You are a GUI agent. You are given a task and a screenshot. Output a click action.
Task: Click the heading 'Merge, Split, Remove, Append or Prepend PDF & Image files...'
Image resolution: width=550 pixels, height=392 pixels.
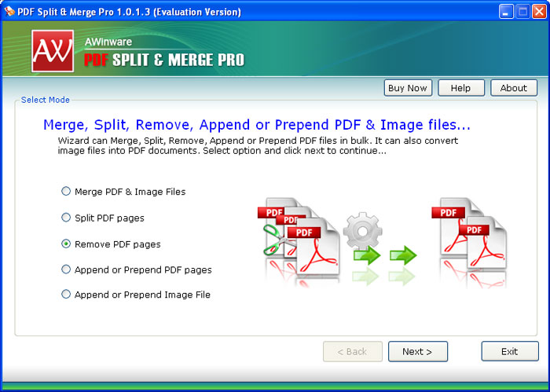257,125
